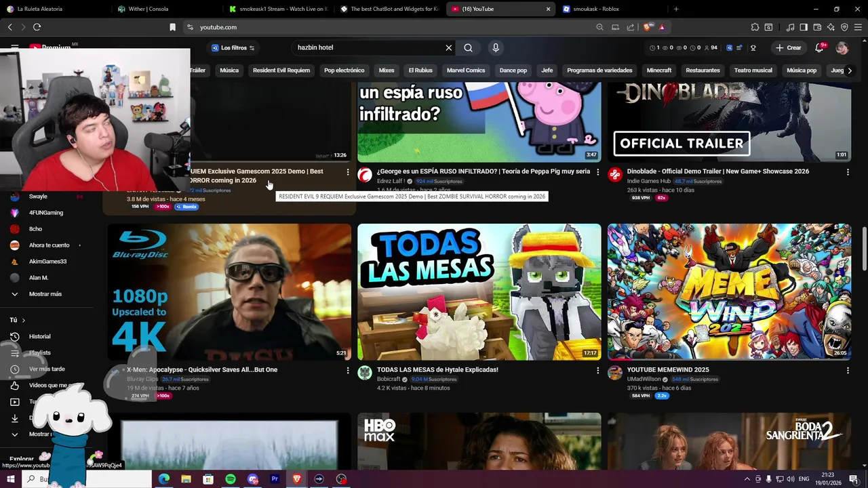The width and height of the screenshot is (868, 488).
Task: Expand sidebar subscriptions with Mostrar más
Action: tap(45, 294)
